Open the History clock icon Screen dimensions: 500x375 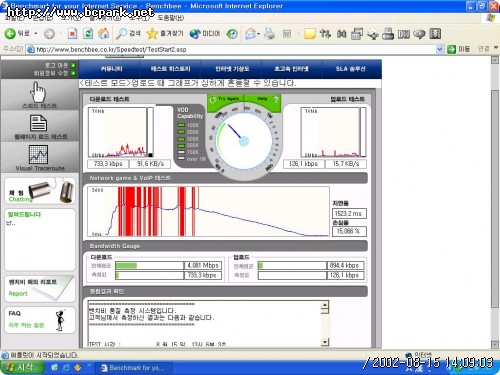click(232, 33)
